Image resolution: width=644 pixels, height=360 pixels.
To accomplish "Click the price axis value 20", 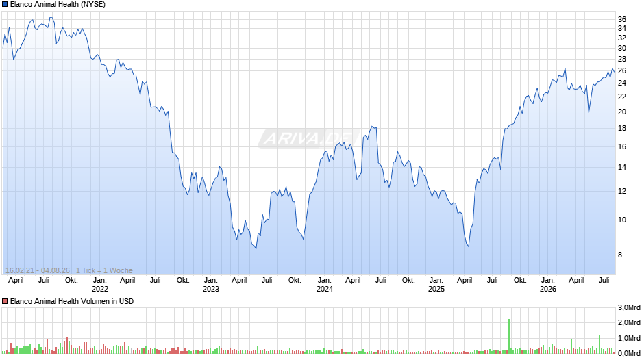I will tap(622, 112).
